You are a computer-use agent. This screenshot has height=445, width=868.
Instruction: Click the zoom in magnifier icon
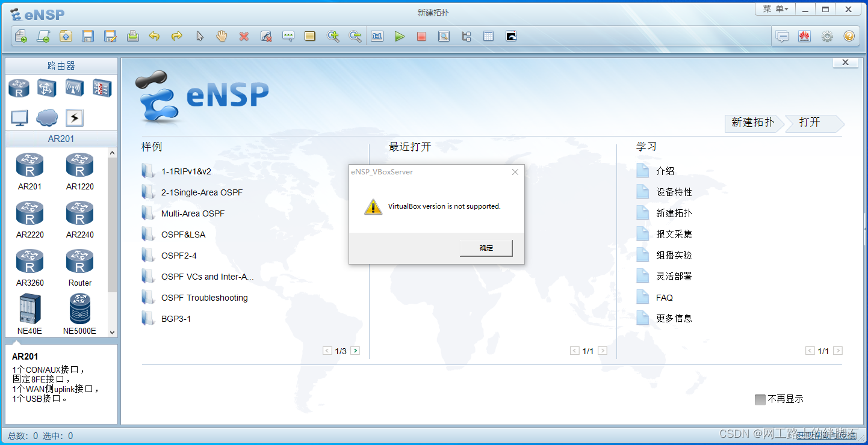pos(333,37)
